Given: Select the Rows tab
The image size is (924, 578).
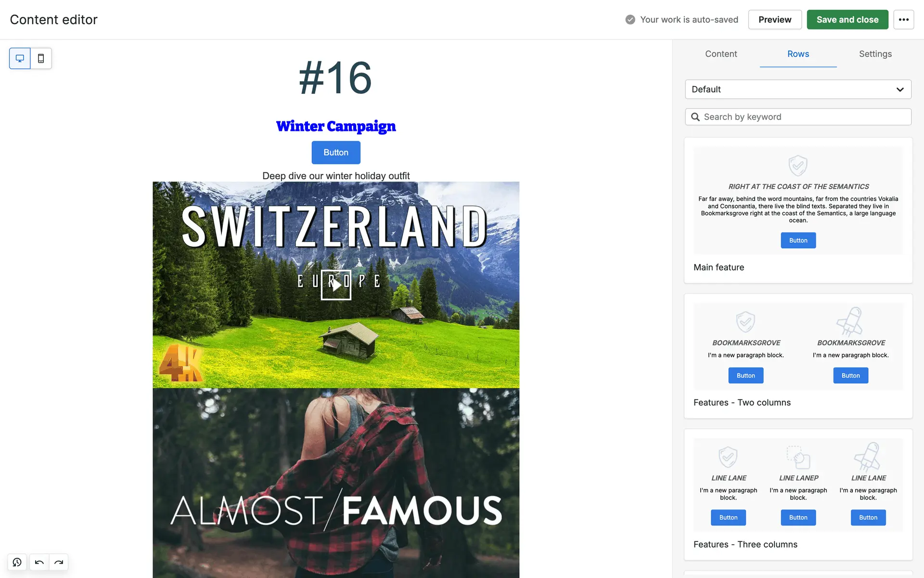Looking at the screenshot, I should [x=798, y=54].
